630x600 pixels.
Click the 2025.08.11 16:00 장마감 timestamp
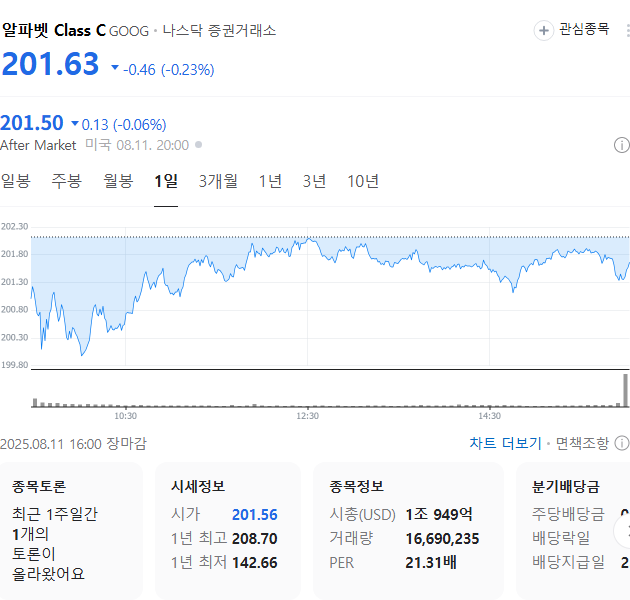[74, 444]
